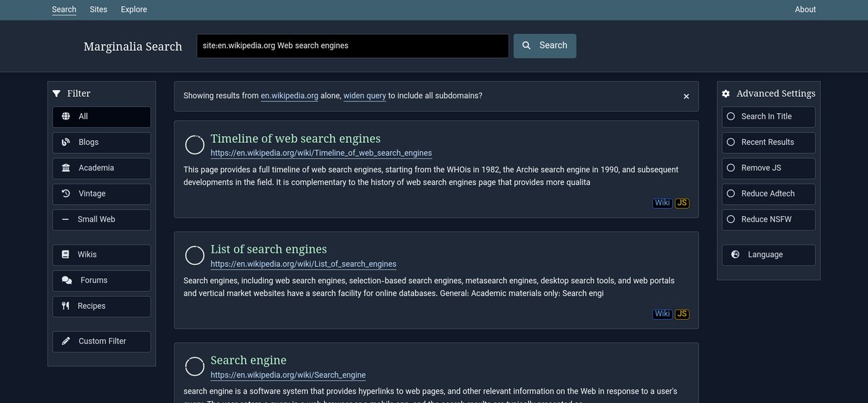Open the List_of_search_engines URL link
The width and height of the screenshot is (868, 403).
[x=303, y=264]
